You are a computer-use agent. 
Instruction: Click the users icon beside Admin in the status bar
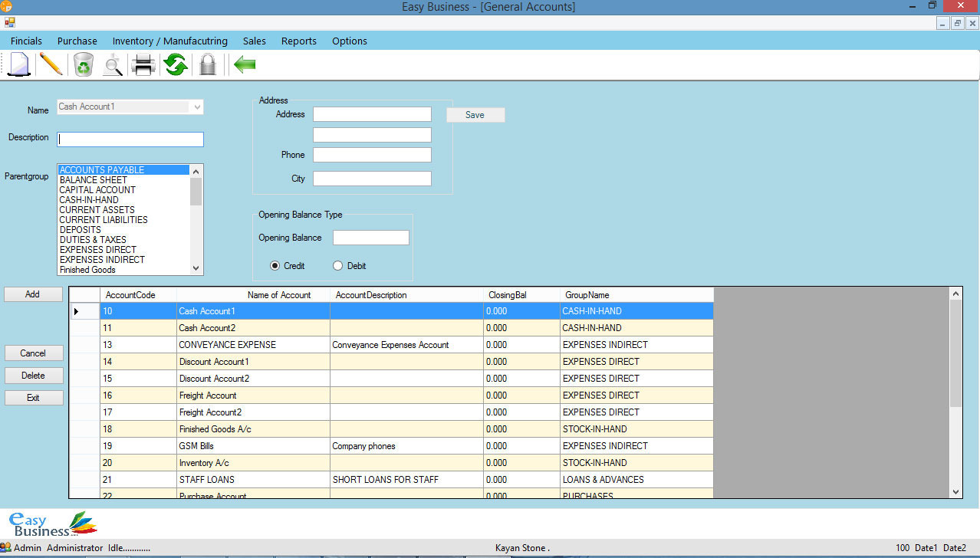pyautogui.click(x=6, y=547)
